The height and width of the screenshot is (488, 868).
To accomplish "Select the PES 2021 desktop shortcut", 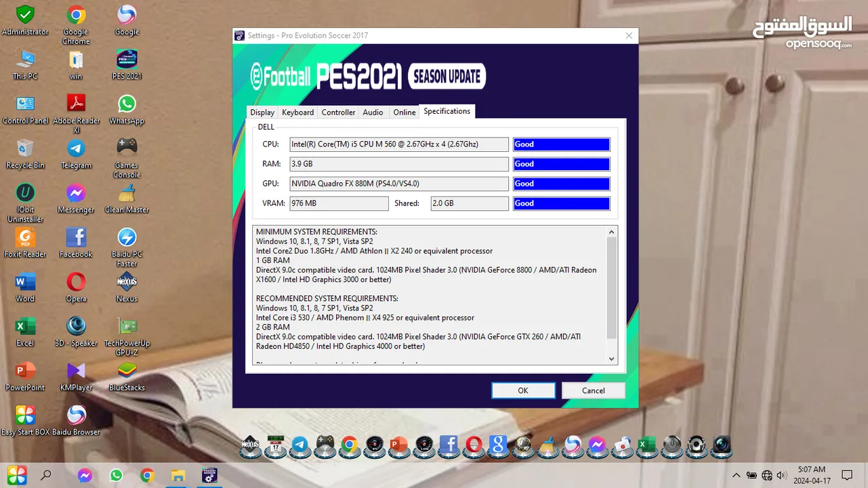I will (127, 65).
